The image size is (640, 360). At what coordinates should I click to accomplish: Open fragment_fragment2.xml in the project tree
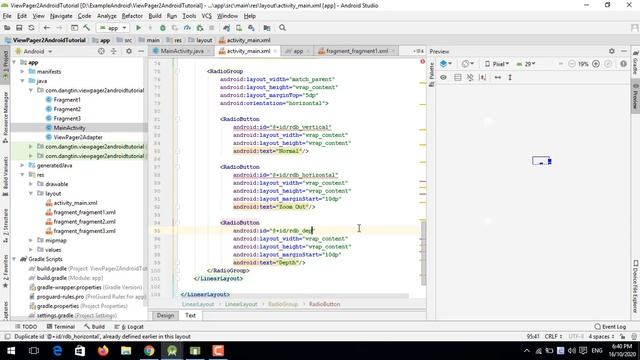click(x=84, y=222)
